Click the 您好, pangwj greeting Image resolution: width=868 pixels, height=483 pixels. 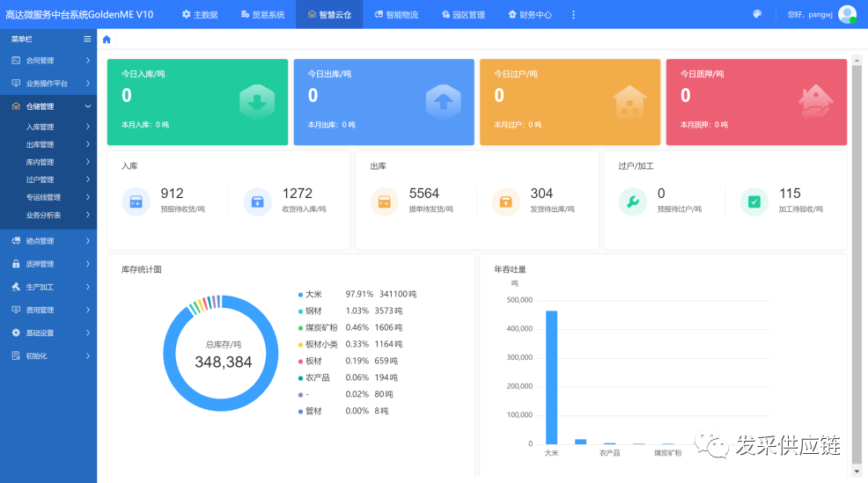(x=810, y=14)
